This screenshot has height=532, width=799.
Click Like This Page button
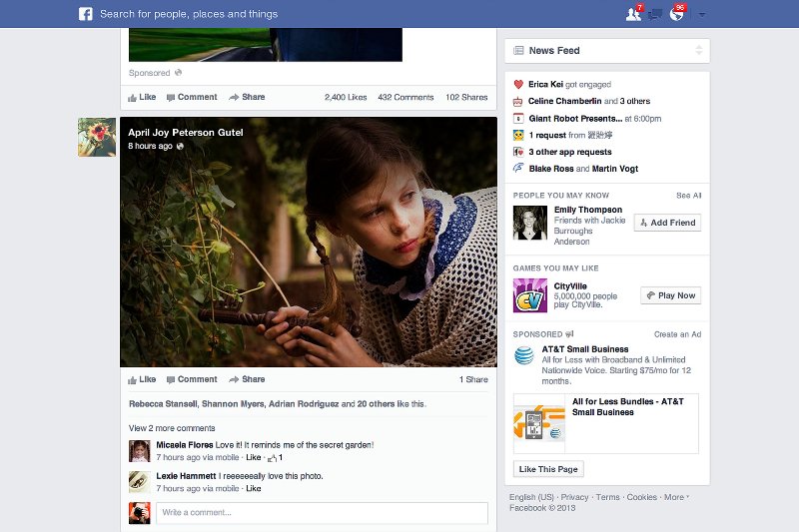(x=548, y=469)
